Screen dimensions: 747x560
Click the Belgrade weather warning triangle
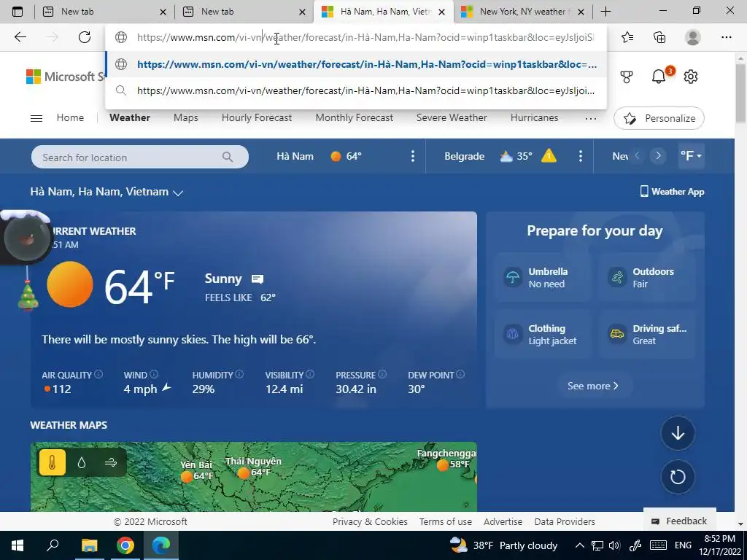tap(549, 156)
